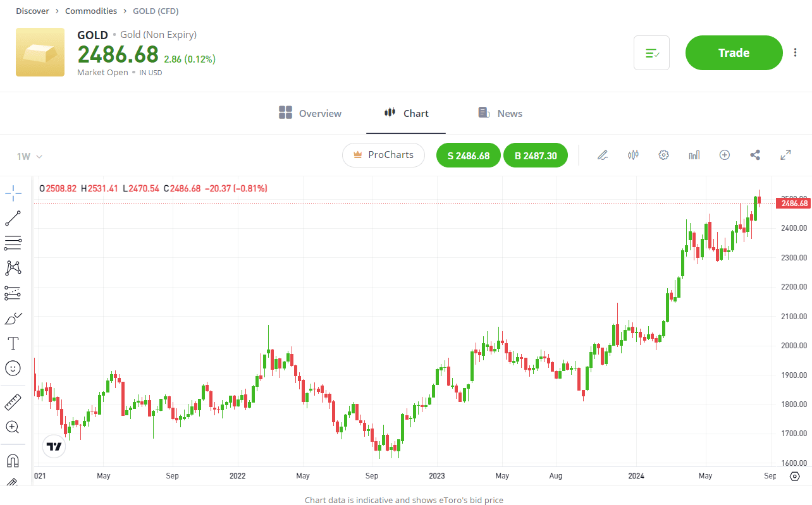The width and height of the screenshot is (812, 505).
Task: Change the candlestick chart type
Action: point(633,155)
